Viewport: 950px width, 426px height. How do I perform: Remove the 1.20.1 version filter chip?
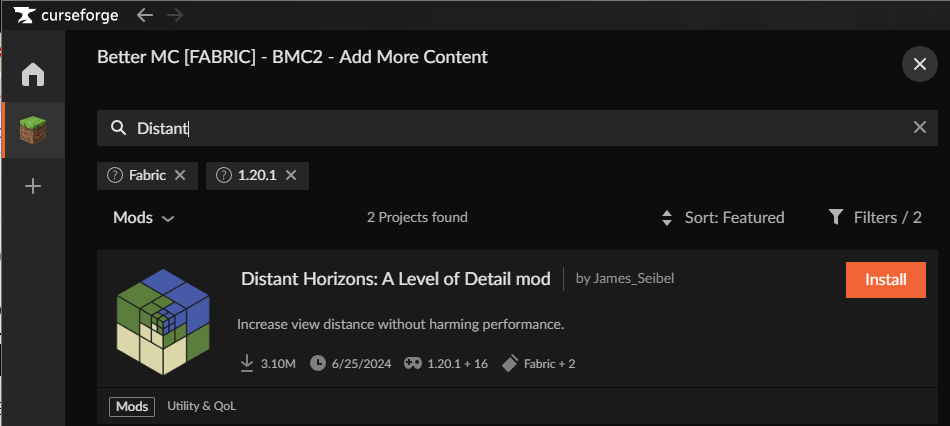pyautogui.click(x=291, y=175)
